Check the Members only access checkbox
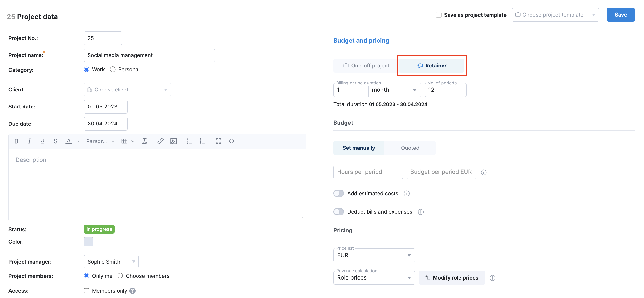 (x=86, y=291)
